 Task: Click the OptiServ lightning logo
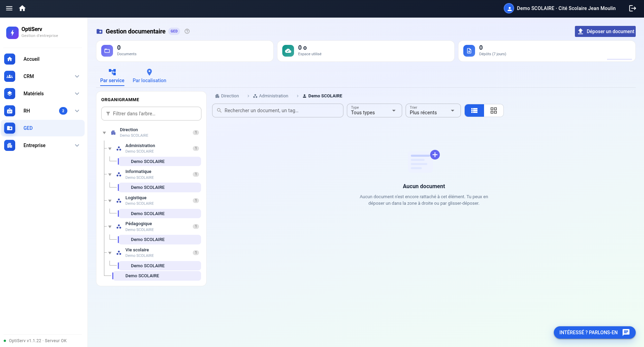pyautogui.click(x=12, y=33)
